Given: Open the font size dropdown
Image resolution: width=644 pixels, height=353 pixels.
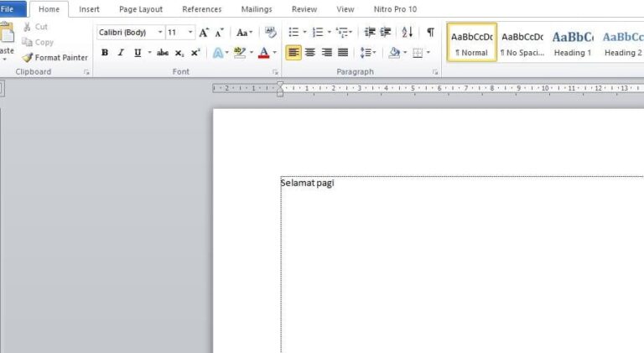Looking at the screenshot, I should (x=190, y=33).
